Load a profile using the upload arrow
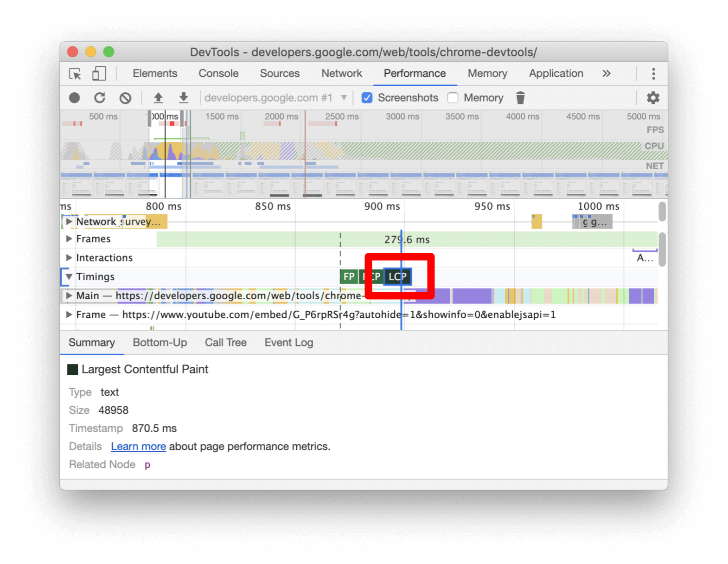Screen dimensions: 728x564 pyautogui.click(x=158, y=98)
